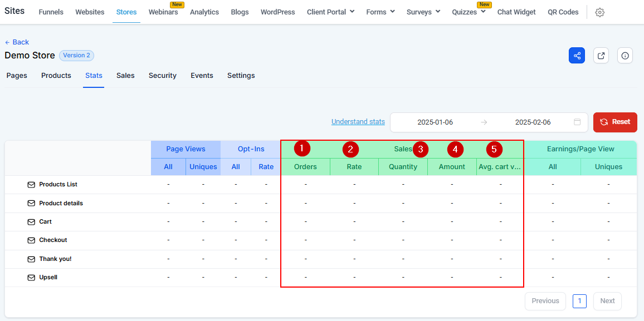Screen dimensions: 644x321
Task: Click the Cart row label
Action: click(x=45, y=222)
